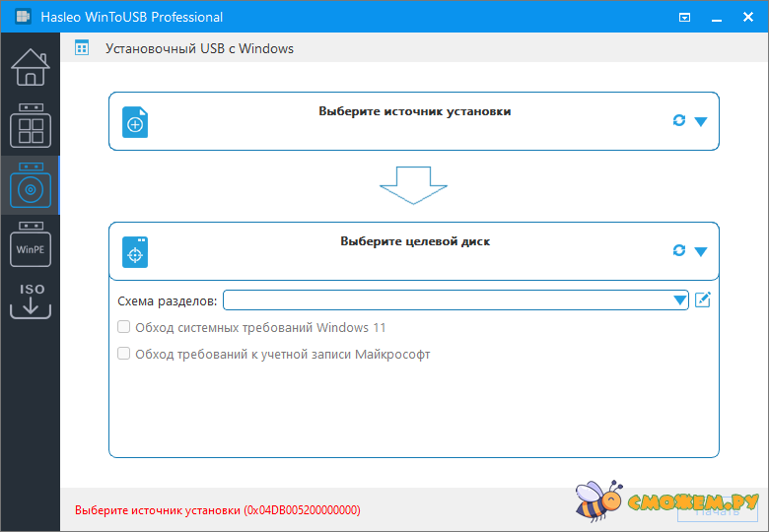This screenshot has width=769, height=532.
Task: Select the Windows To Go sidebar icon
Action: (31, 125)
